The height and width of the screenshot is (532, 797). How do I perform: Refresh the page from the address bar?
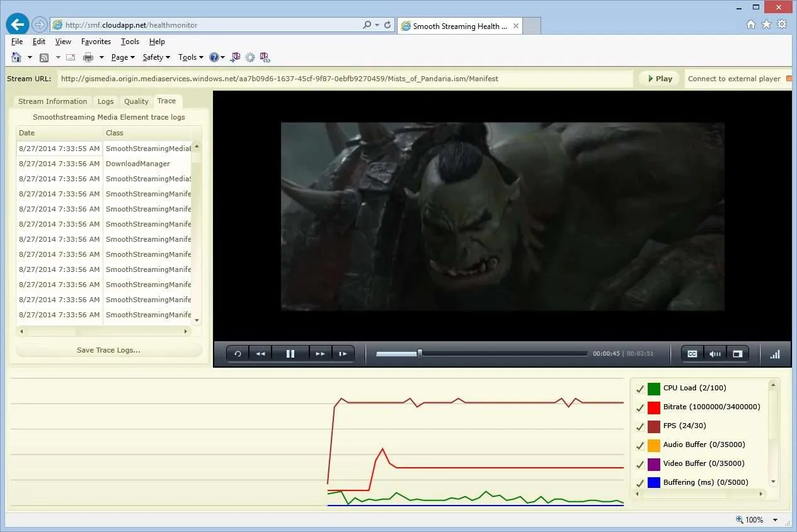387,25
